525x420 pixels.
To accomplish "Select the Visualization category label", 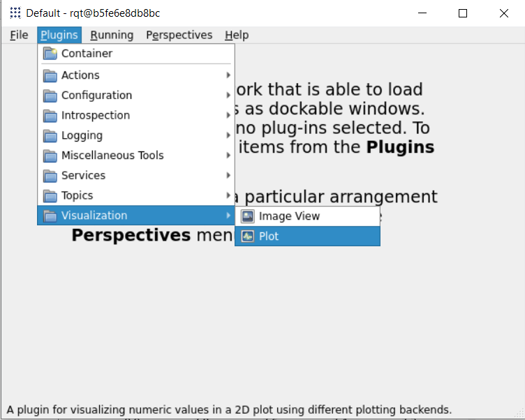I will 94,216.
